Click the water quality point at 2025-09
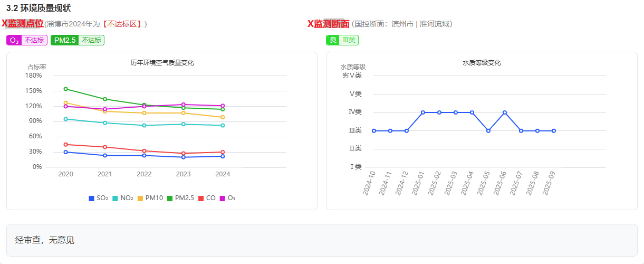This screenshot has height=264, width=644. click(x=554, y=131)
